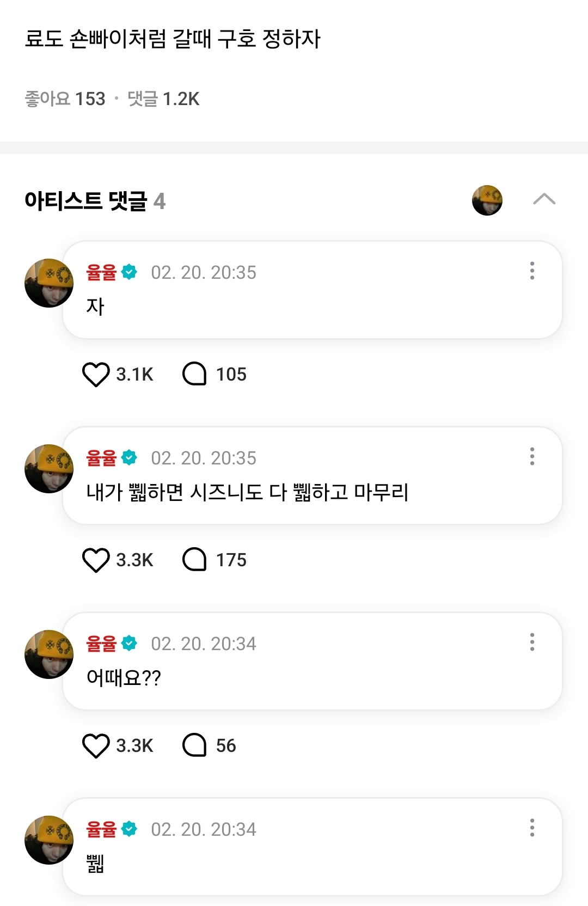Open replies for "어때요??" comment

(x=195, y=746)
